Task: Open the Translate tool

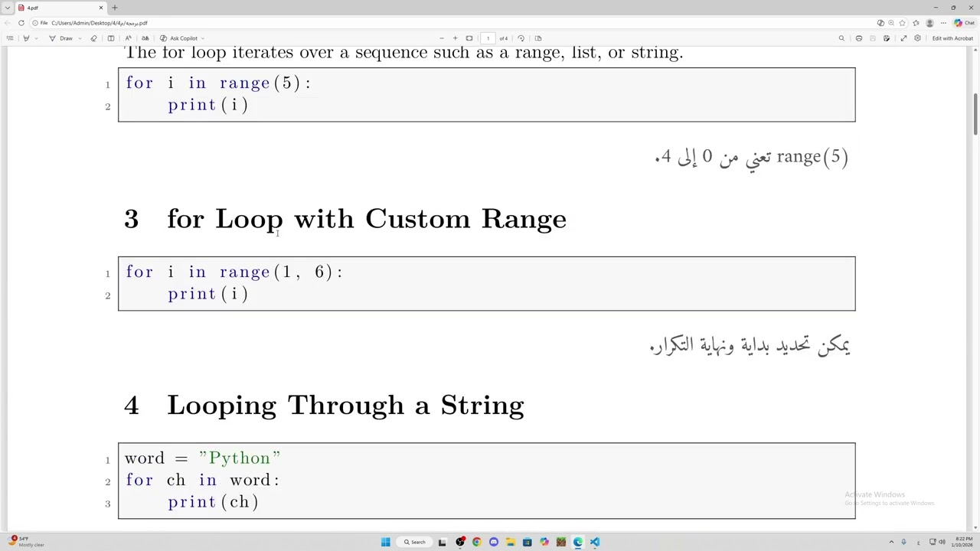Action: coord(145,38)
